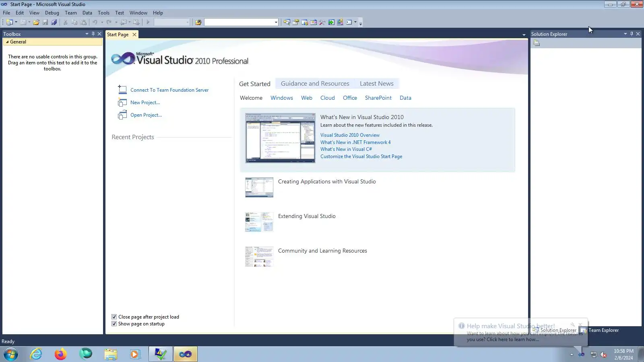Viewport: 644px width, 362px height.
Task: Switch to Latest News tab
Action: (x=377, y=84)
